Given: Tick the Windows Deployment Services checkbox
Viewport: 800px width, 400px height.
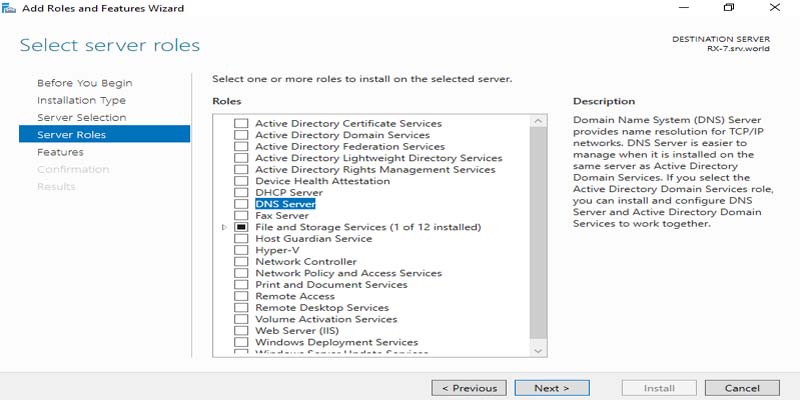Looking at the screenshot, I should click(x=241, y=342).
